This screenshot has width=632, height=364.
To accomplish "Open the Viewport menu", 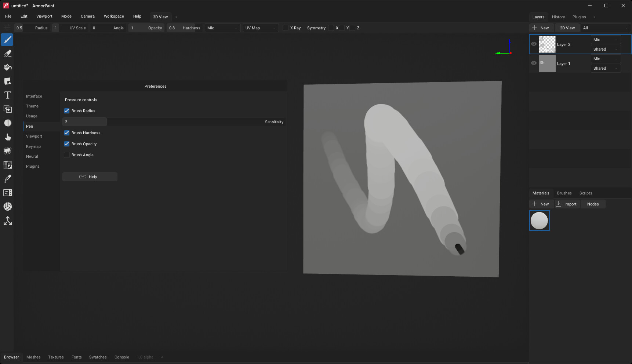I will [x=44, y=16].
